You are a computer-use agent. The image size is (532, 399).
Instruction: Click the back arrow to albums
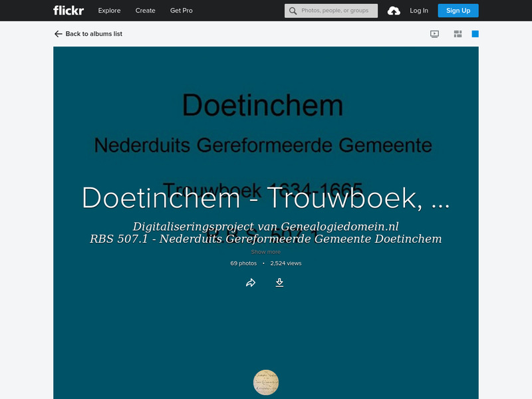pyautogui.click(x=57, y=33)
